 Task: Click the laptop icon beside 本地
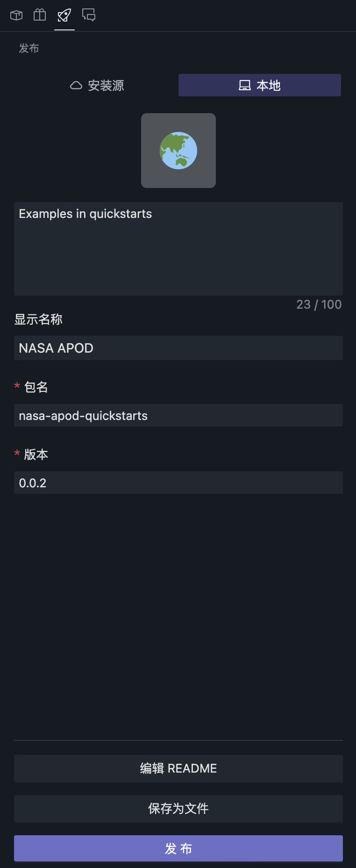(x=245, y=86)
